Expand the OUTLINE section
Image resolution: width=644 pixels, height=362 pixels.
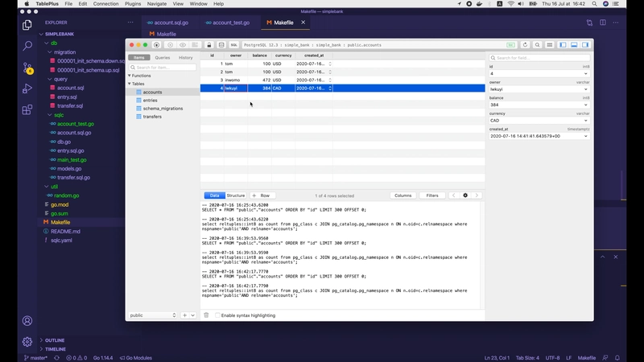pyautogui.click(x=55, y=340)
